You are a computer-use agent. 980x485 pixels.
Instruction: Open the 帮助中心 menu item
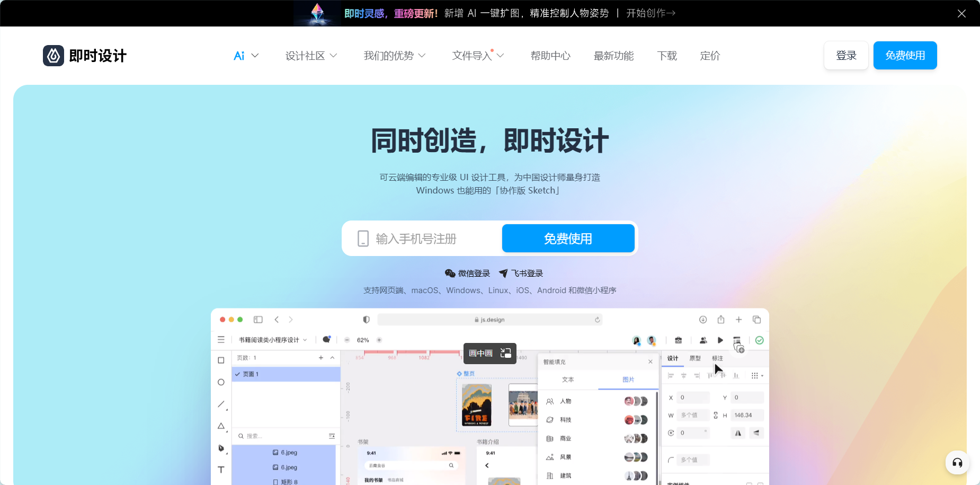pos(550,56)
